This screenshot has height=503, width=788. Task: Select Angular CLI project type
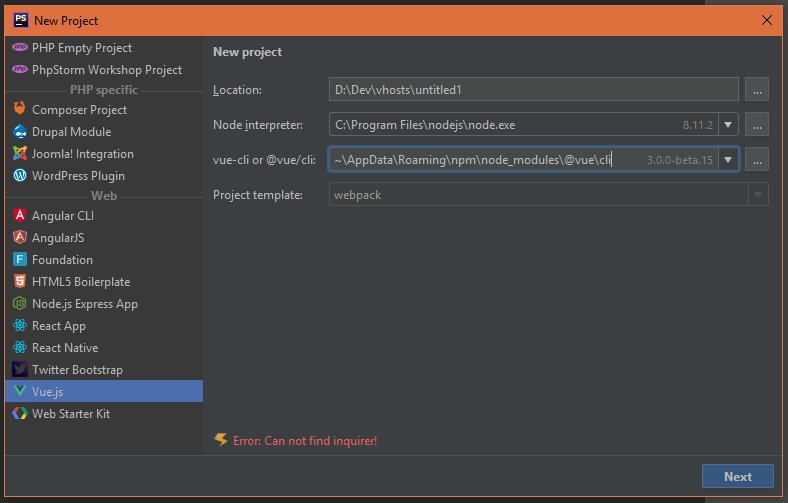point(104,216)
